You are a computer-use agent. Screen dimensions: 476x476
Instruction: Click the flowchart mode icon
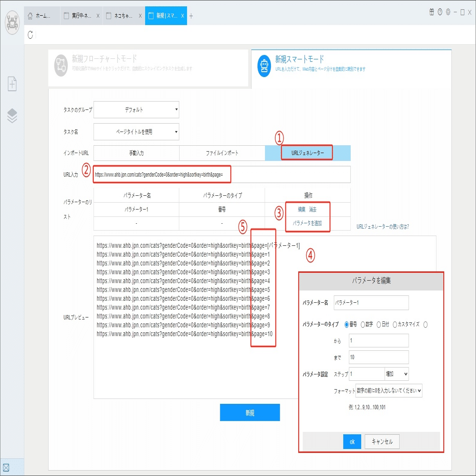coord(61,66)
